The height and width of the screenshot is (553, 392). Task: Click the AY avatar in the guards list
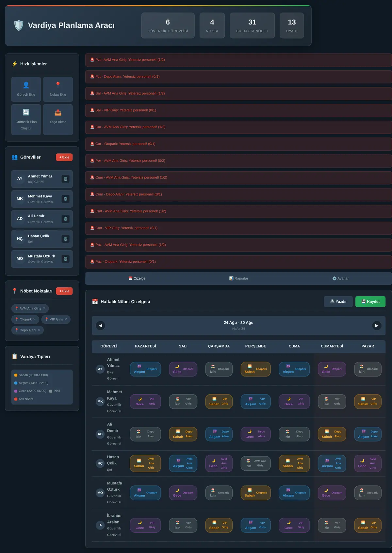20,179
